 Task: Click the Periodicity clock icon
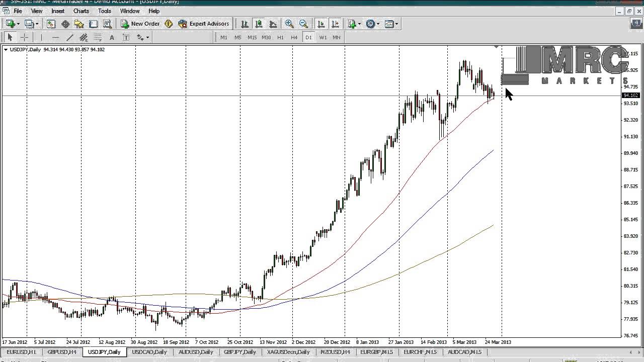[x=370, y=24]
